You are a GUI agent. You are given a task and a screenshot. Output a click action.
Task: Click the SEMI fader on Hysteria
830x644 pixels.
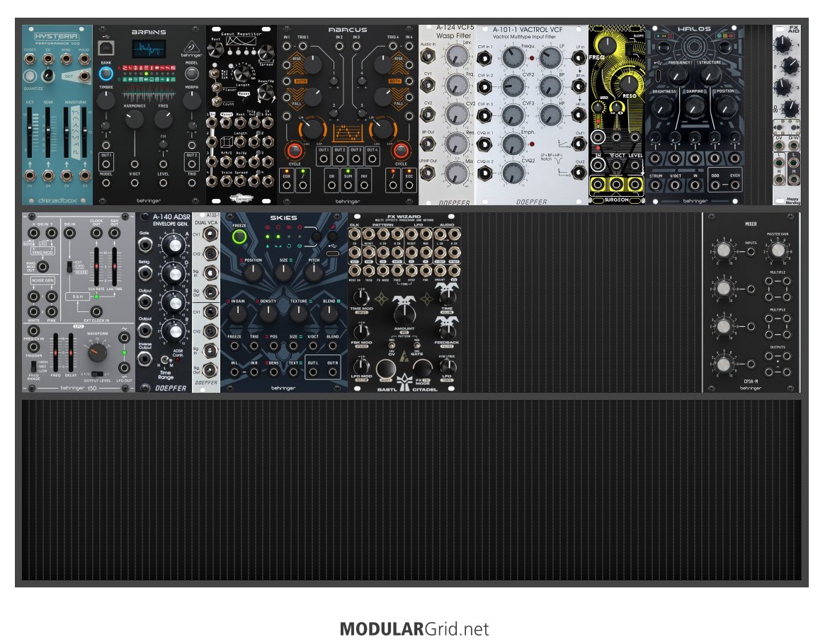47,132
